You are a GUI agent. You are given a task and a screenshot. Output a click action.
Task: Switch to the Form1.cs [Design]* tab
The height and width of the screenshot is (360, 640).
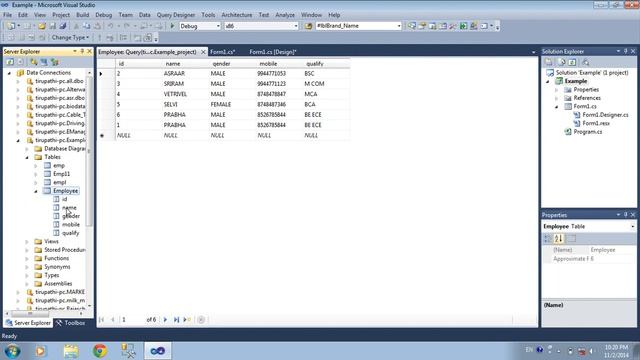coord(273,52)
